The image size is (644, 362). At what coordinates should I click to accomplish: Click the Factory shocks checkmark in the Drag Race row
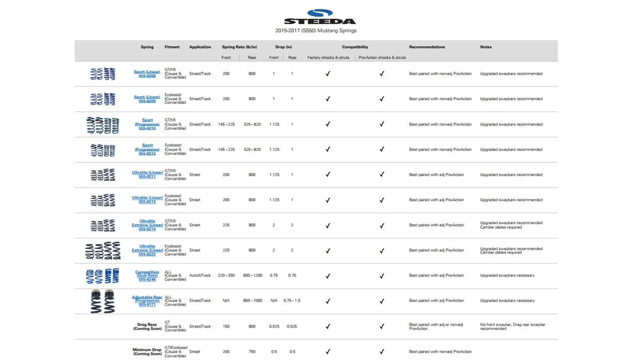click(x=328, y=326)
